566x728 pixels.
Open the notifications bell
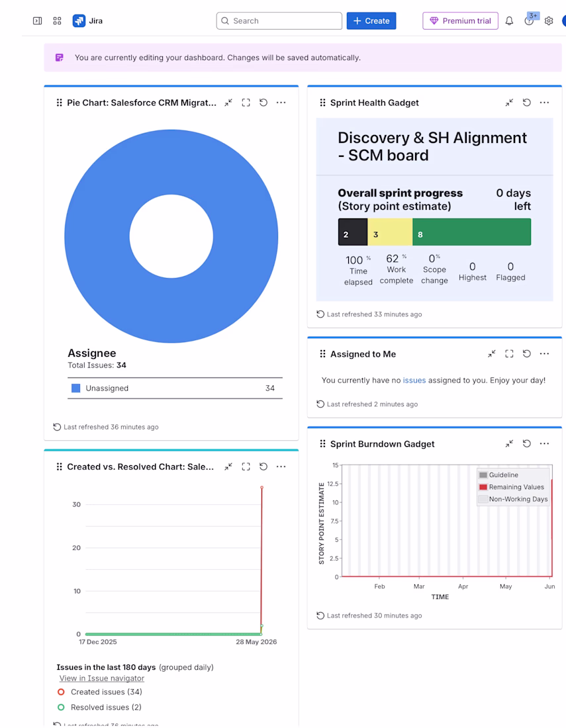coord(509,21)
